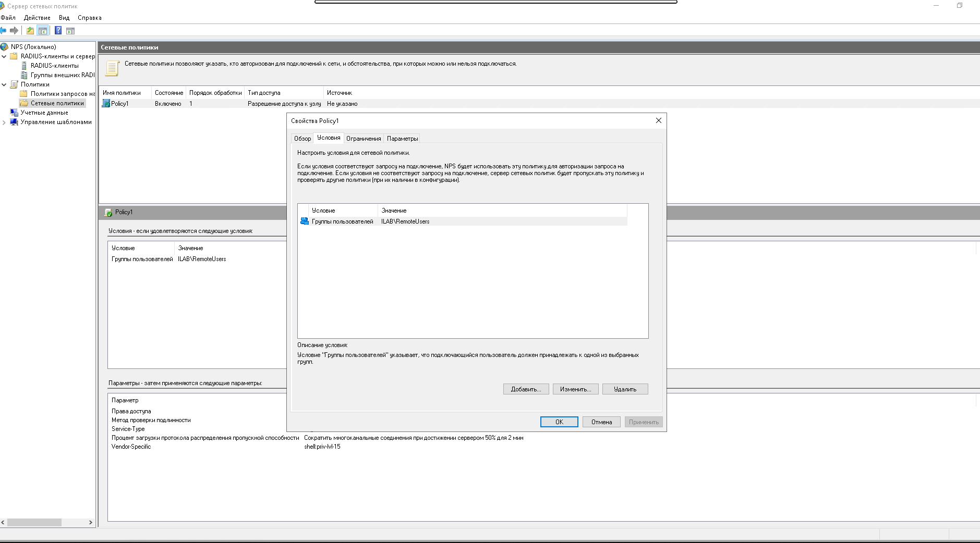Select the Метод проверки подлинности row

point(151,420)
